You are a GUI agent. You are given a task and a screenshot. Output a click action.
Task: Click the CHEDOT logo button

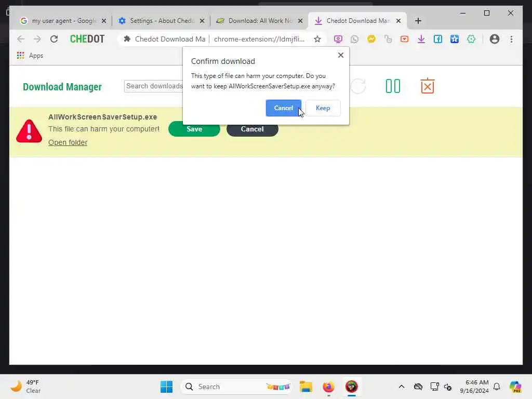(87, 39)
